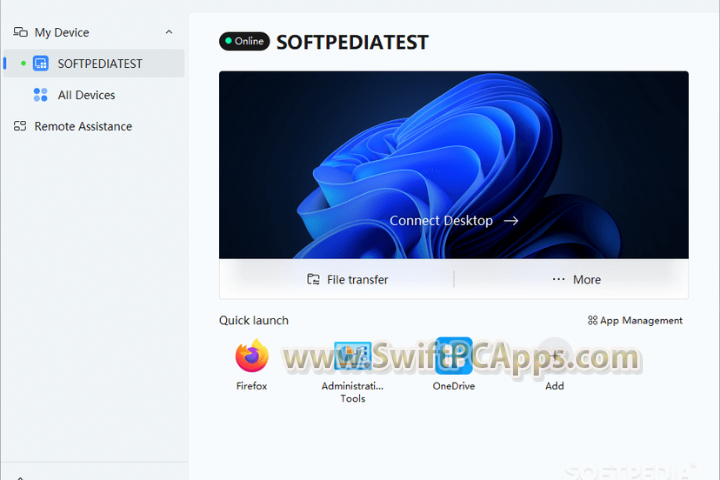Viewport: 720px width, 480px height.
Task: Open File transfer
Action: [348, 279]
